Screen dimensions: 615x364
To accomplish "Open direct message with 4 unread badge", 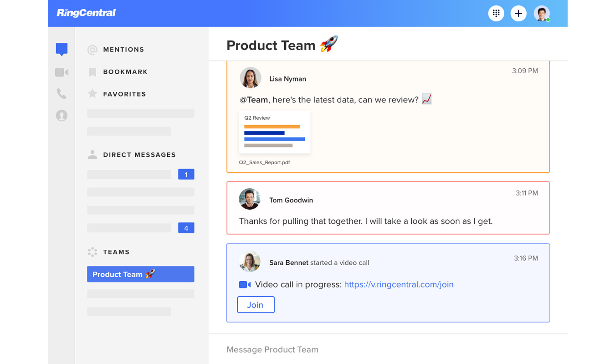I will [141, 227].
